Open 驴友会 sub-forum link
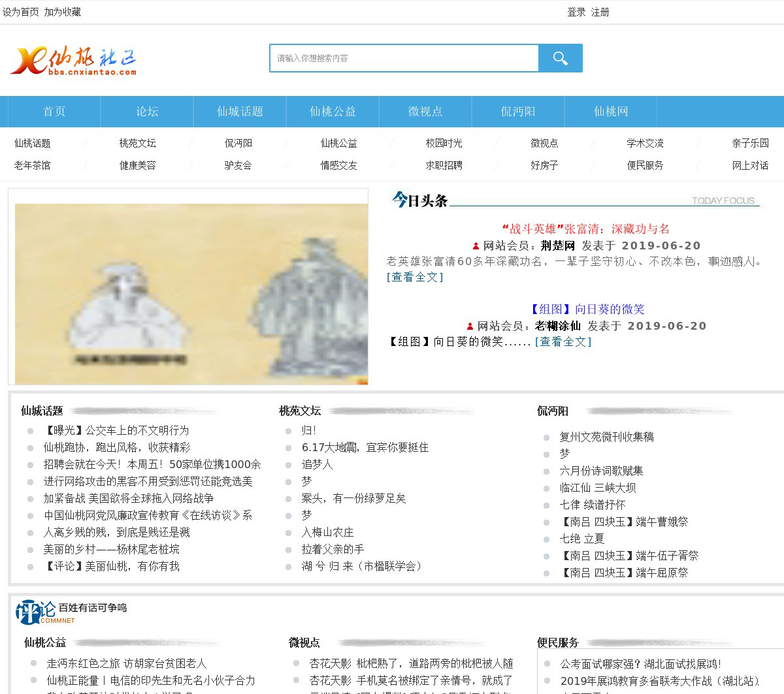Image resolution: width=784 pixels, height=694 pixels. [238, 166]
